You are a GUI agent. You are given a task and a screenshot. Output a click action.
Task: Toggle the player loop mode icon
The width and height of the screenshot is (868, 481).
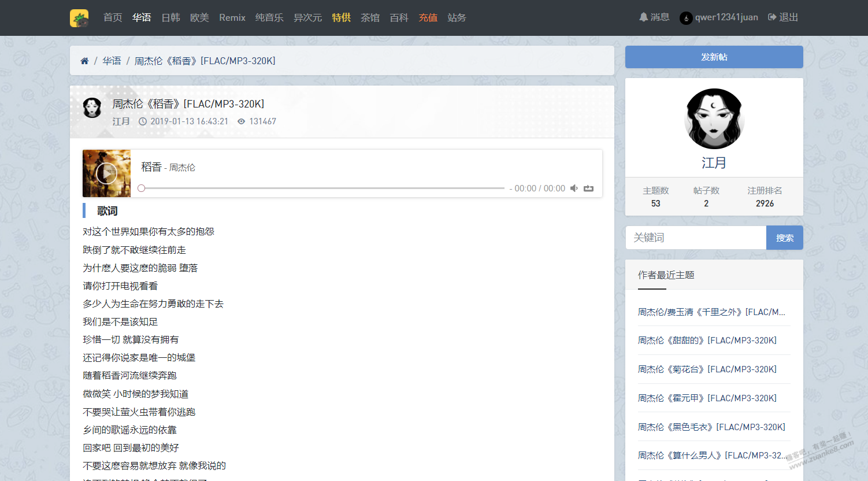click(588, 188)
